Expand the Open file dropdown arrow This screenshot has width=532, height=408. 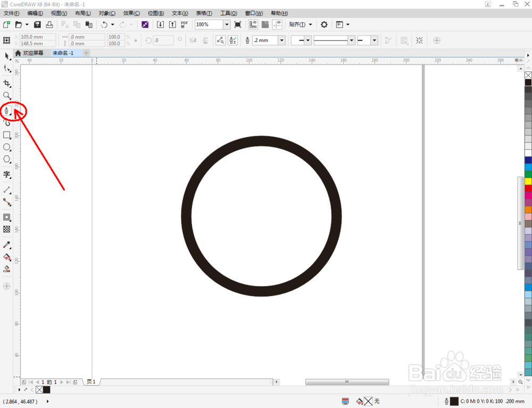click(x=27, y=25)
